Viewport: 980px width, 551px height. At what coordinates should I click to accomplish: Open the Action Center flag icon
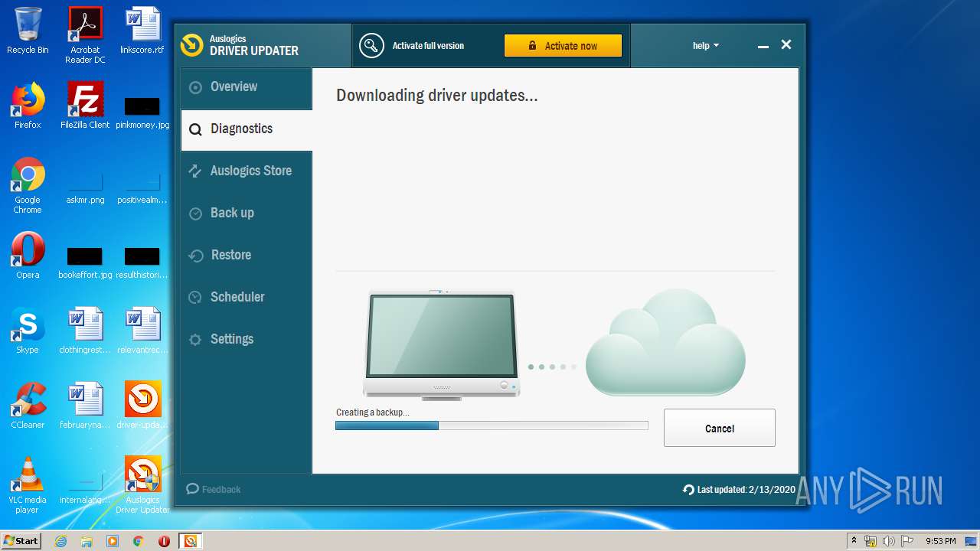(x=908, y=541)
